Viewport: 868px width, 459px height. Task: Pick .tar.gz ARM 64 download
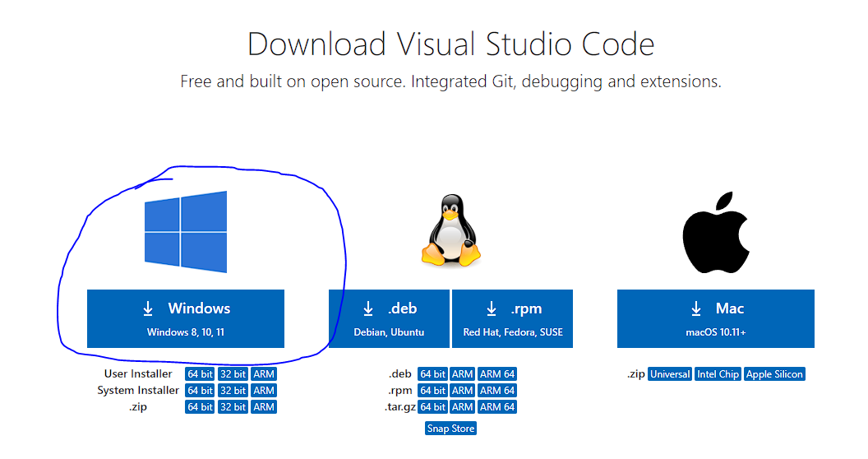(497, 407)
